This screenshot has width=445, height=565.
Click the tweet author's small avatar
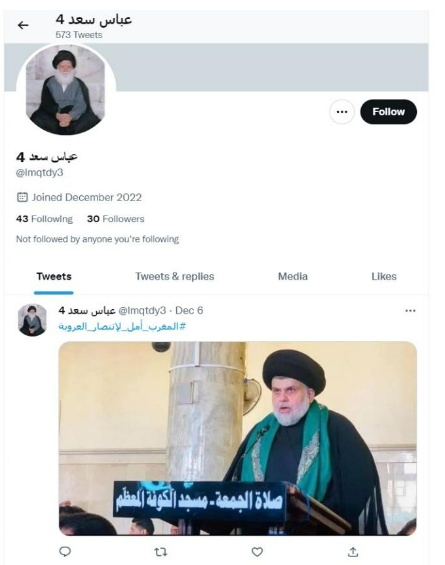click(32, 320)
